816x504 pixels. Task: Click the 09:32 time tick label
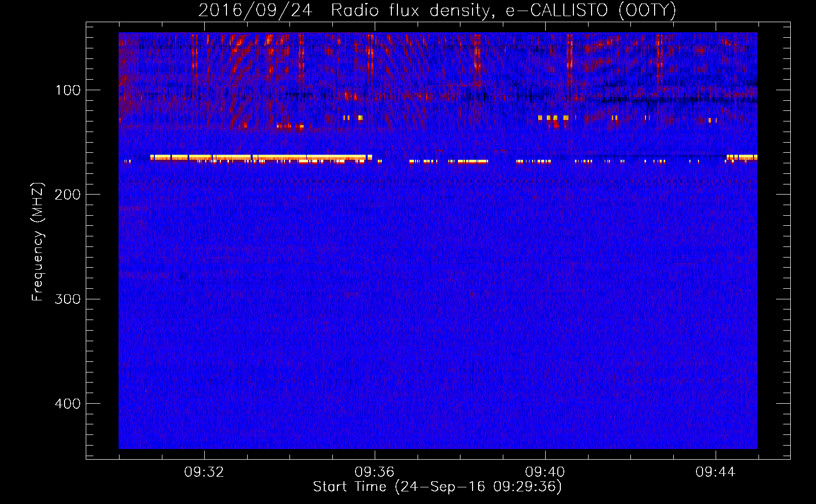[x=204, y=472]
